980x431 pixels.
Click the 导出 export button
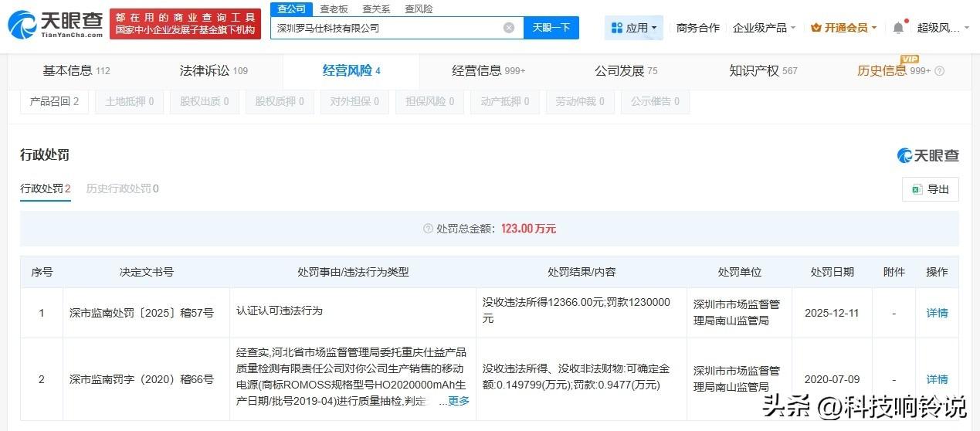(931, 189)
